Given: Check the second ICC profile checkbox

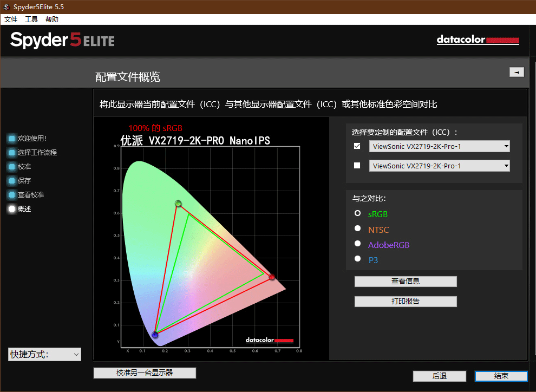Looking at the screenshot, I should 357,166.
